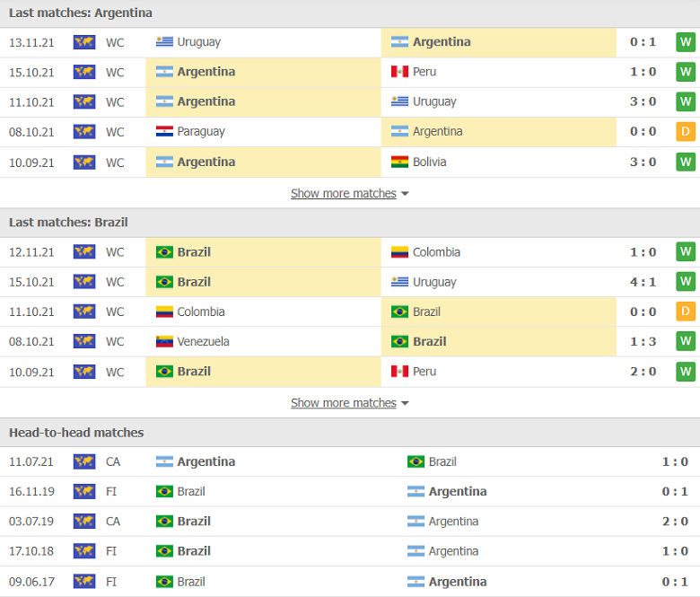Expand Show more matches under Argentina
Image resolution: width=700 pixels, height=597 pixels.
click(344, 193)
